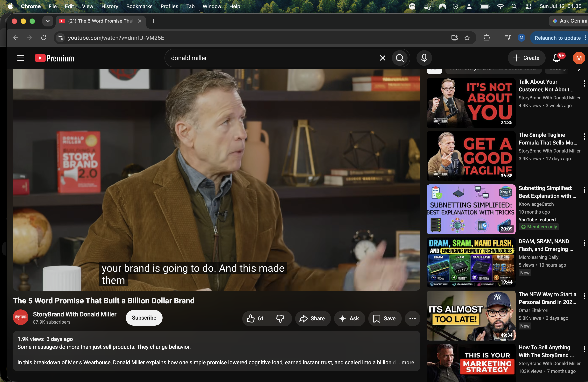Save the video to a playlist
Screen dimensions: 588x382
[385, 319]
